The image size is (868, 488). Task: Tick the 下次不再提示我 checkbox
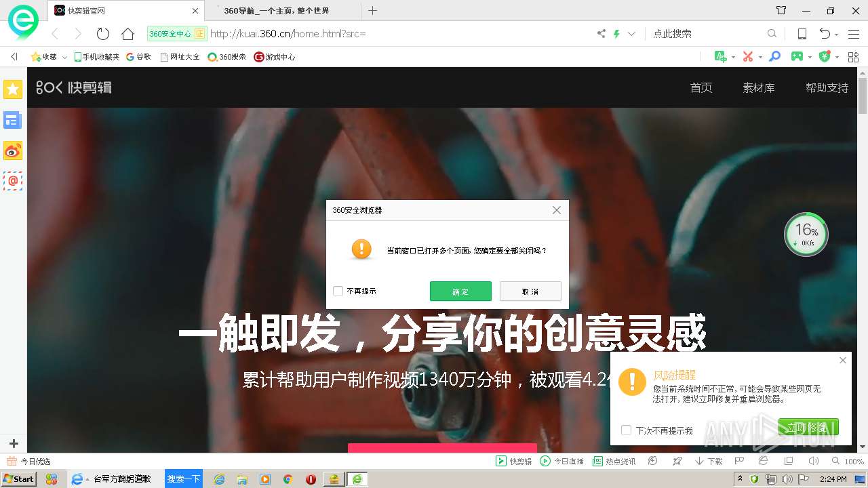[x=627, y=430]
